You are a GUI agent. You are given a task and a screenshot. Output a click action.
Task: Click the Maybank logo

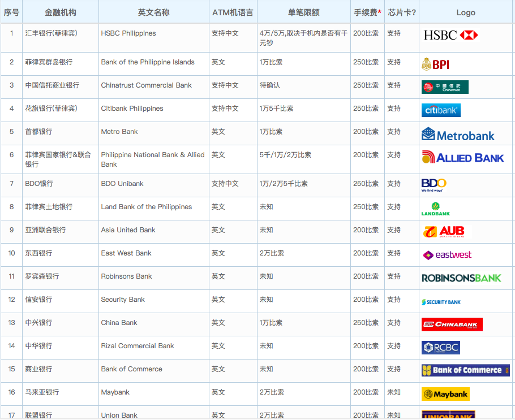pos(445,394)
